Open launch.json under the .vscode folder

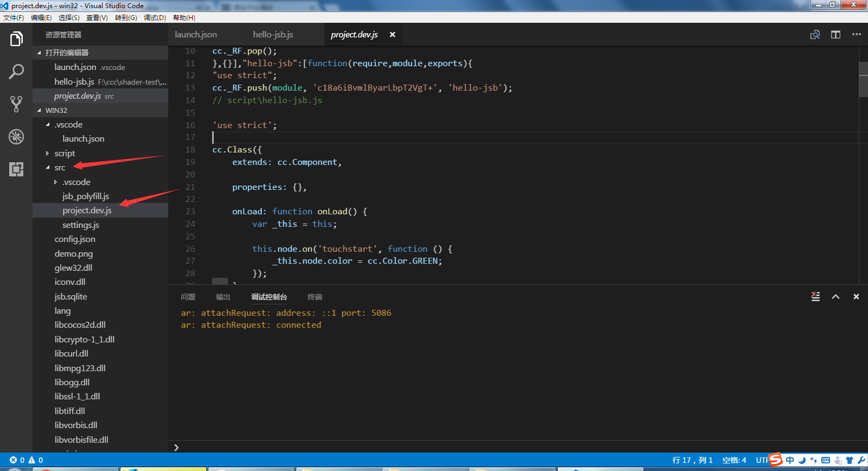click(x=100, y=139)
